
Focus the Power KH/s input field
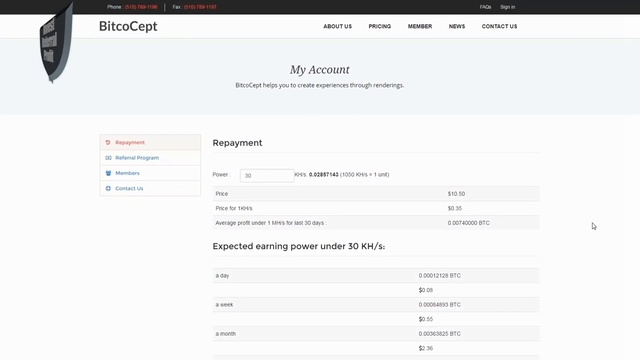pyautogui.click(x=267, y=176)
